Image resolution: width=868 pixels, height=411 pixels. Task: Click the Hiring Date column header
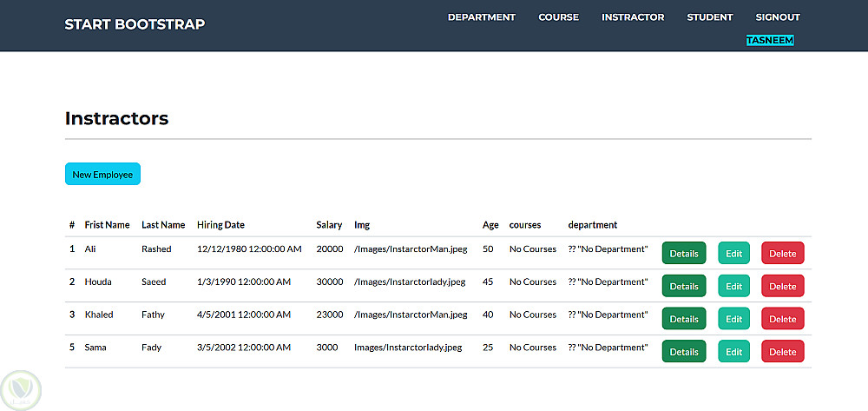click(x=220, y=225)
